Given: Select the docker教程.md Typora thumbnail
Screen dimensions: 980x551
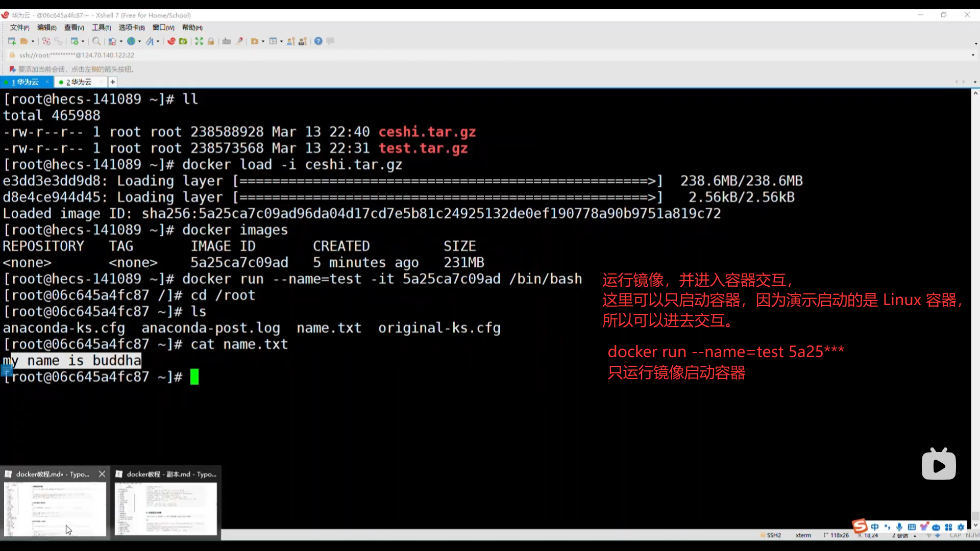Looking at the screenshot, I should coord(55,508).
